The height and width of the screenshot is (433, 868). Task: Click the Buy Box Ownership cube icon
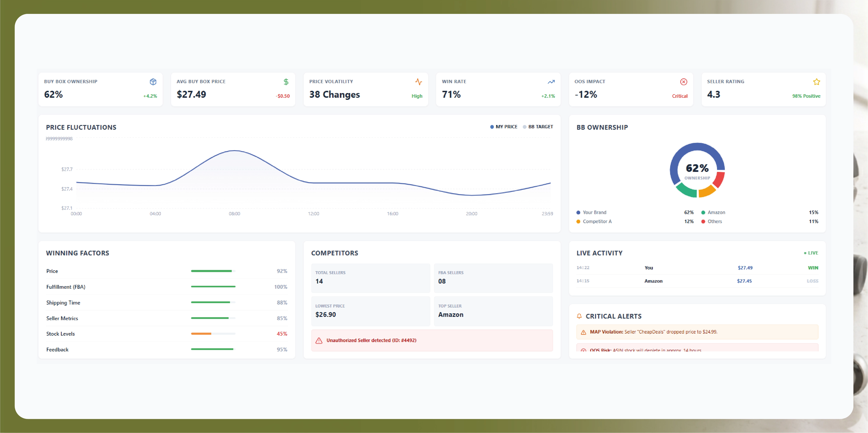click(x=153, y=82)
